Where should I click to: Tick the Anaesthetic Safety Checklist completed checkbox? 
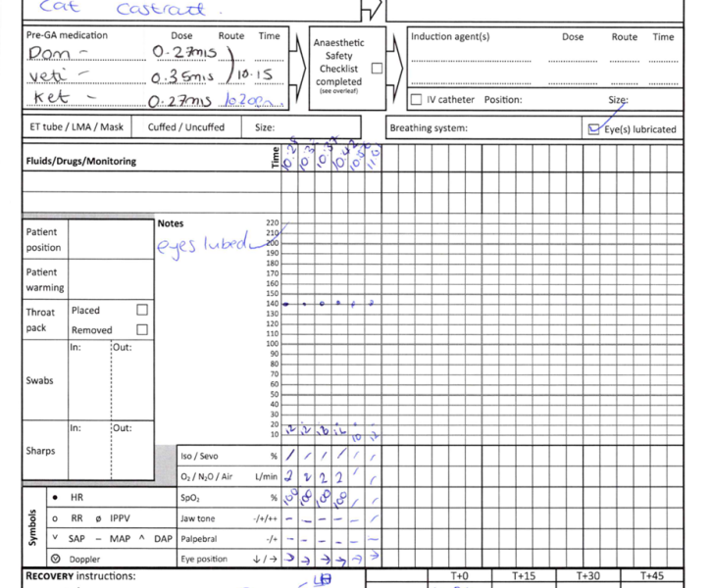pos(377,69)
